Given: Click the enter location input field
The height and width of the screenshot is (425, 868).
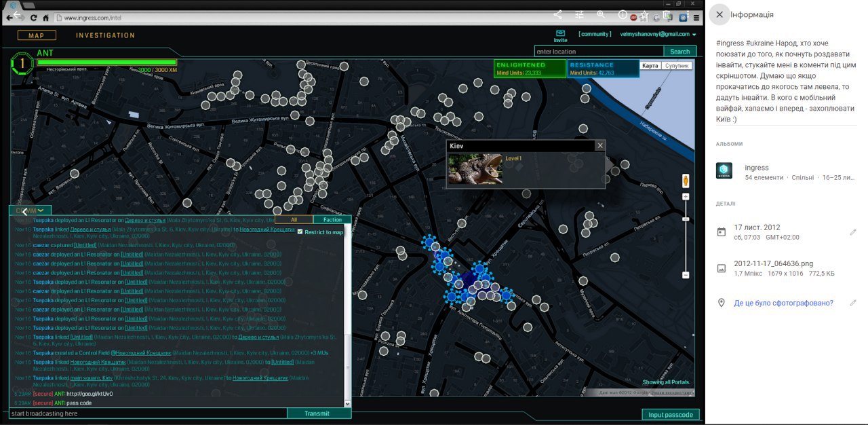Looking at the screenshot, I should point(599,52).
